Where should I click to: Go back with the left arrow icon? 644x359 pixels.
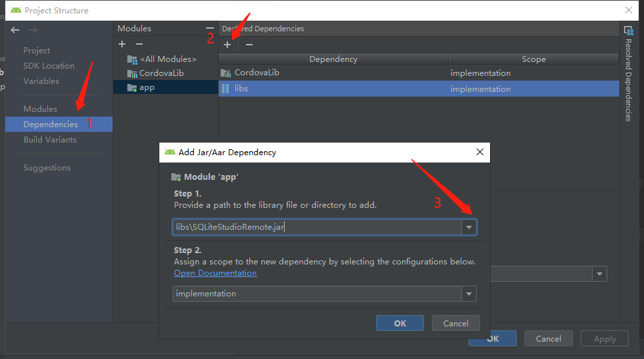(x=15, y=30)
